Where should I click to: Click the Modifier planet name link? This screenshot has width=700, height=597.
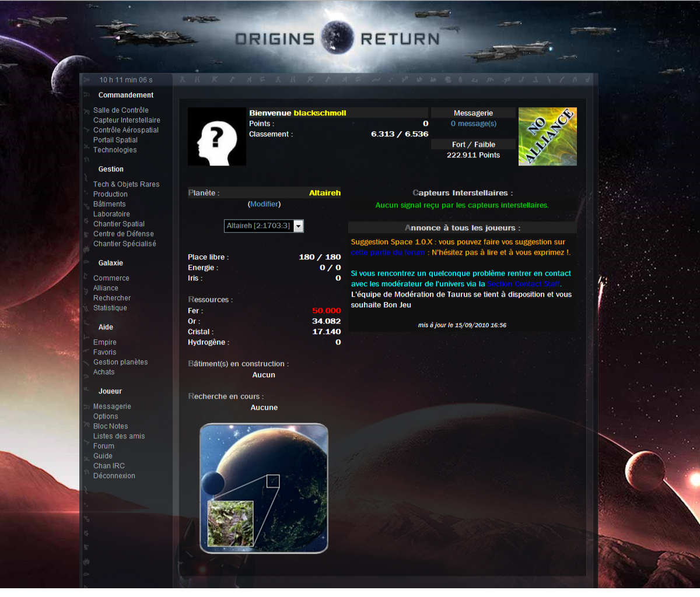click(x=264, y=204)
